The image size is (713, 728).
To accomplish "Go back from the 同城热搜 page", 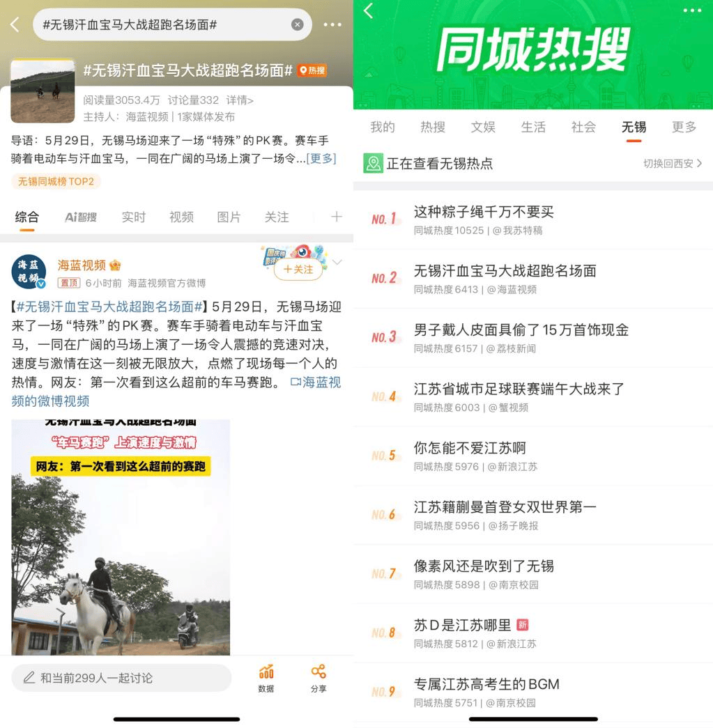I will pos(368,10).
